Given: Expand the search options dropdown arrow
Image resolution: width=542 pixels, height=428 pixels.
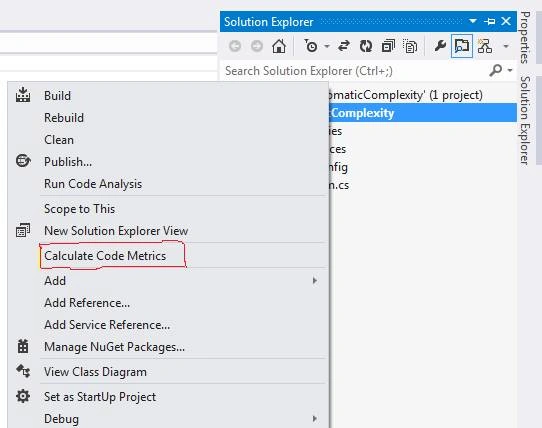Looking at the screenshot, I should pyautogui.click(x=510, y=71).
